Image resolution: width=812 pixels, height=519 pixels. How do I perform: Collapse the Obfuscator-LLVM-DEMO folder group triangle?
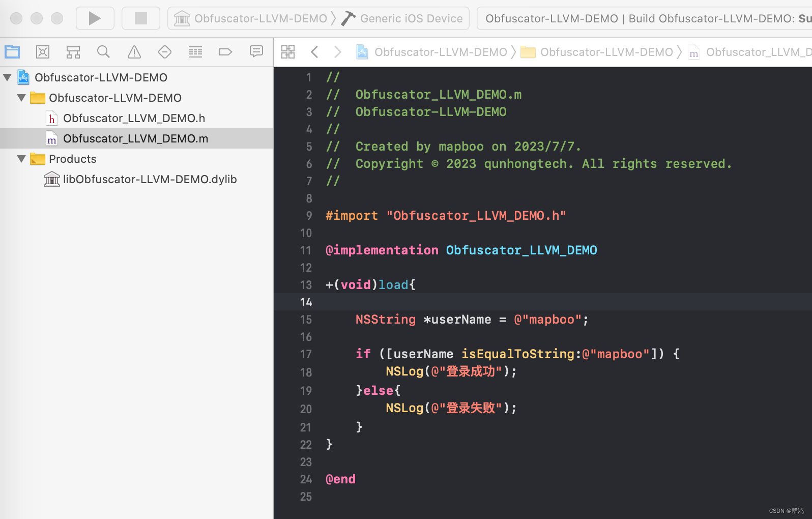point(21,98)
